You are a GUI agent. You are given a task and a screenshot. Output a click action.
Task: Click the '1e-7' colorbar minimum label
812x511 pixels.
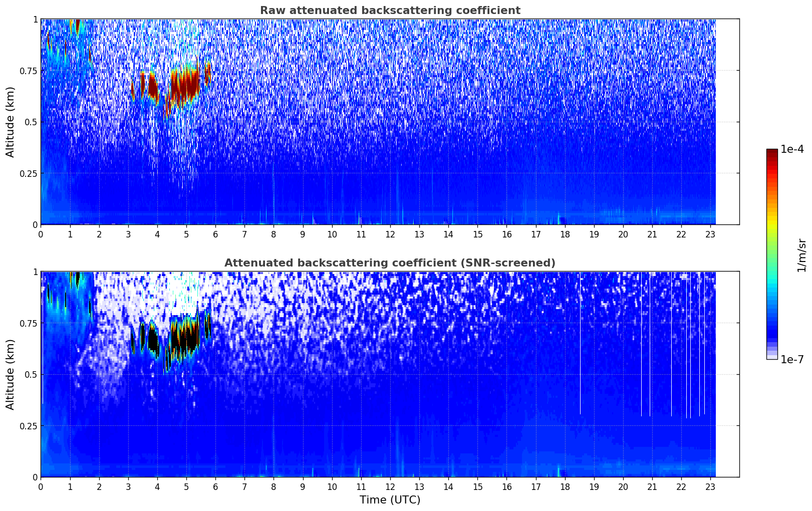click(792, 359)
